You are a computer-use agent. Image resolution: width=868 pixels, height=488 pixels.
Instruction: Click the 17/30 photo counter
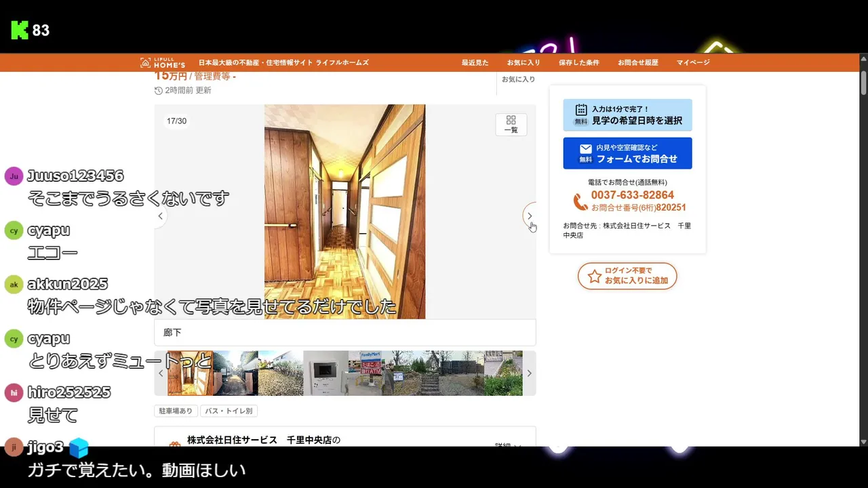point(176,121)
